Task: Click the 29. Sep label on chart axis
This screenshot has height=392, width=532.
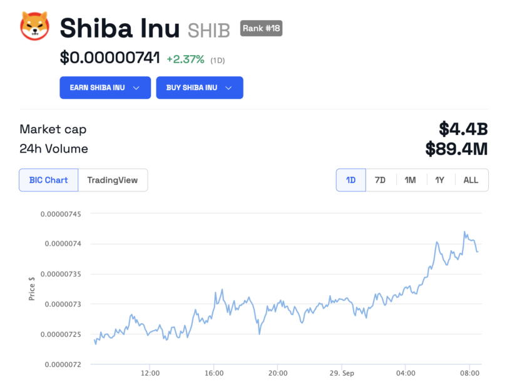Action: [342, 373]
